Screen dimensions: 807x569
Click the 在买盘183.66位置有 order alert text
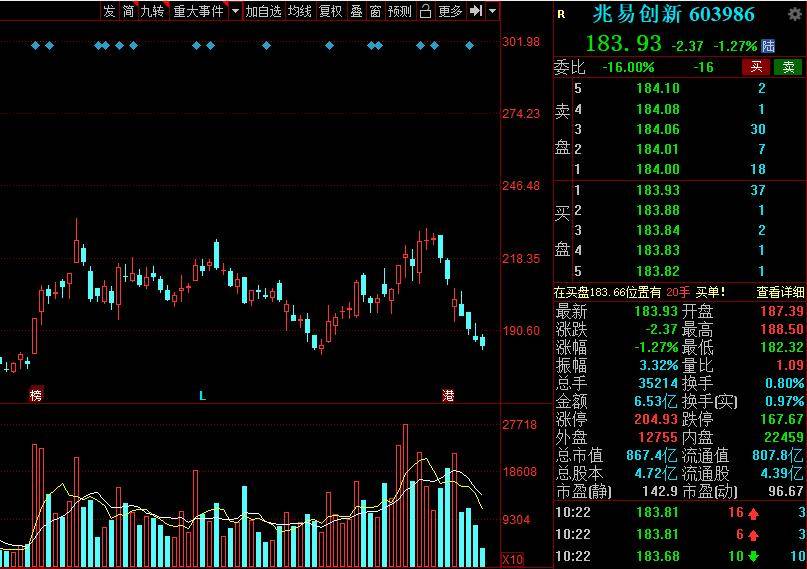pos(607,292)
